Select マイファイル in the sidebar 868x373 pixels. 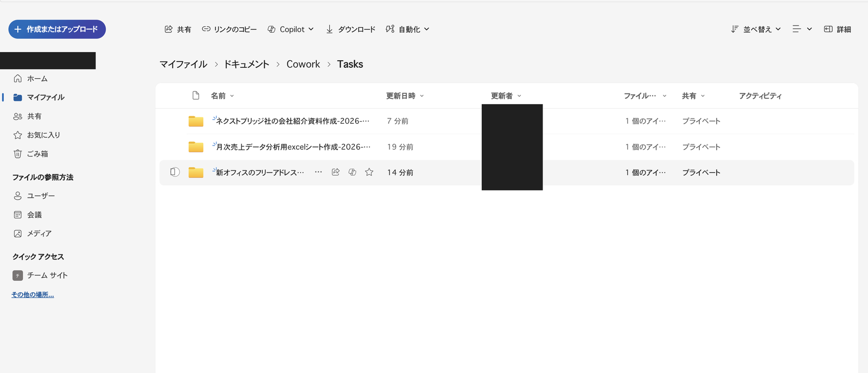coord(39,97)
